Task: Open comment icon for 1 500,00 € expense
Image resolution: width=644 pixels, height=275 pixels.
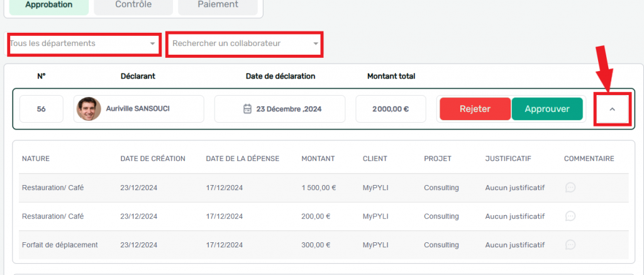Action: [570, 188]
